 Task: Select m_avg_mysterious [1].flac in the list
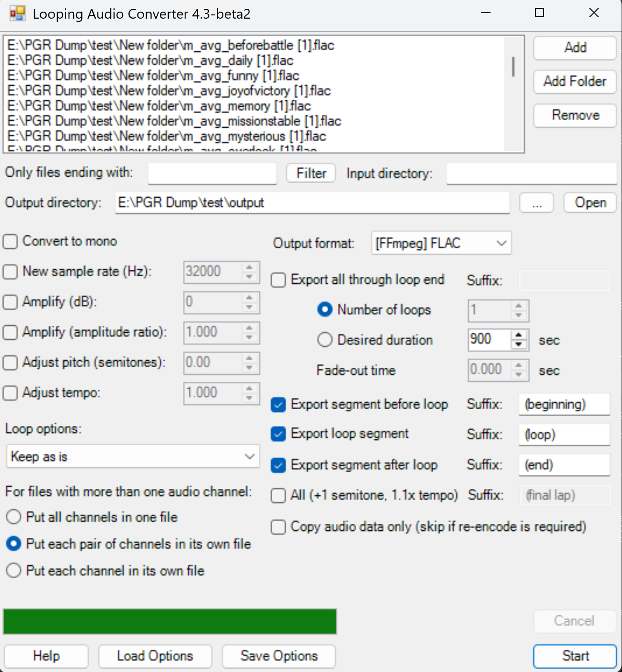pos(166,136)
